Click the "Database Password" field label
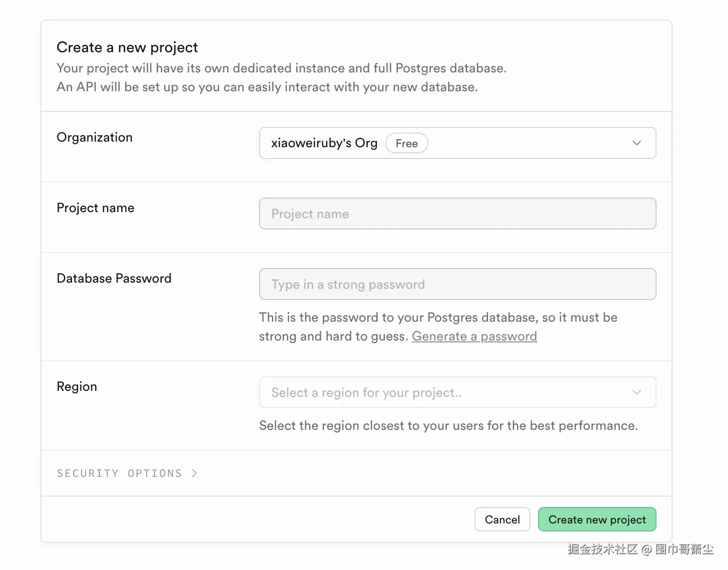The width and height of the screenshot is (728, 570). point(114,278)
